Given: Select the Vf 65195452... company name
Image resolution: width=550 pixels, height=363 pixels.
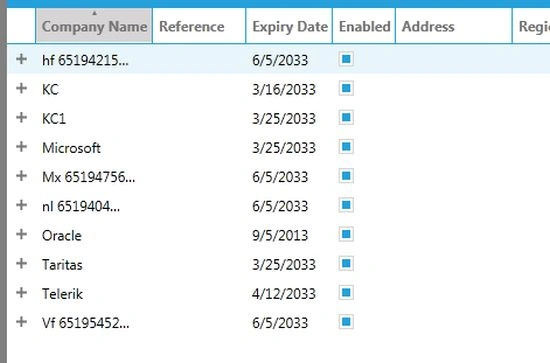Looking at the screenshot, I should point(86,323).
